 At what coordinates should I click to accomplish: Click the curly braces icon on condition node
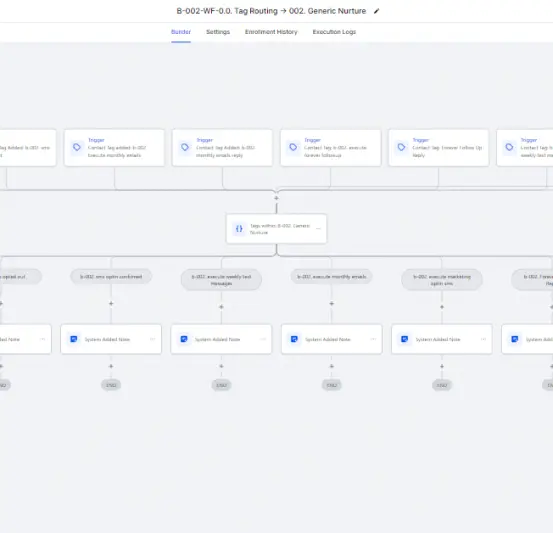(x=239, y=229)
